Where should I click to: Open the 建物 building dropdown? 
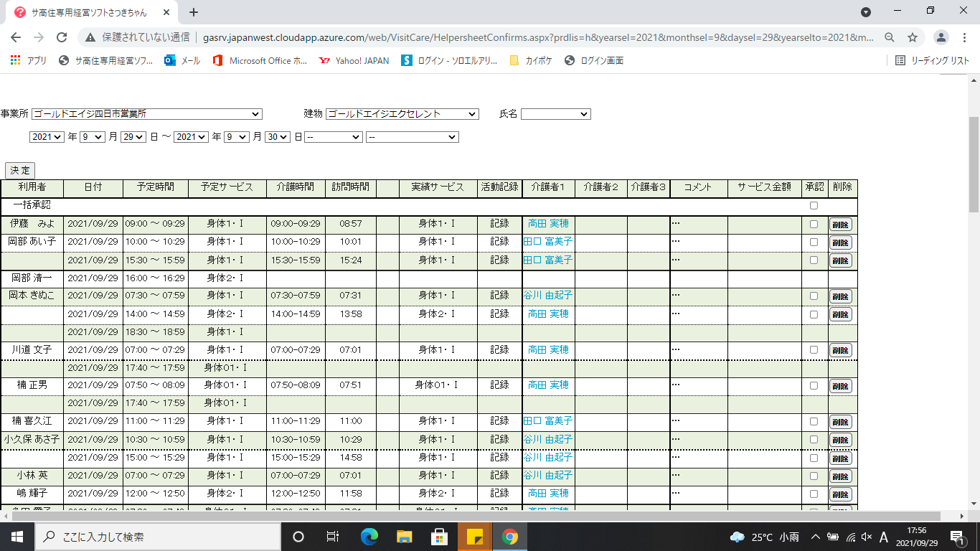[x=402, y=114]
